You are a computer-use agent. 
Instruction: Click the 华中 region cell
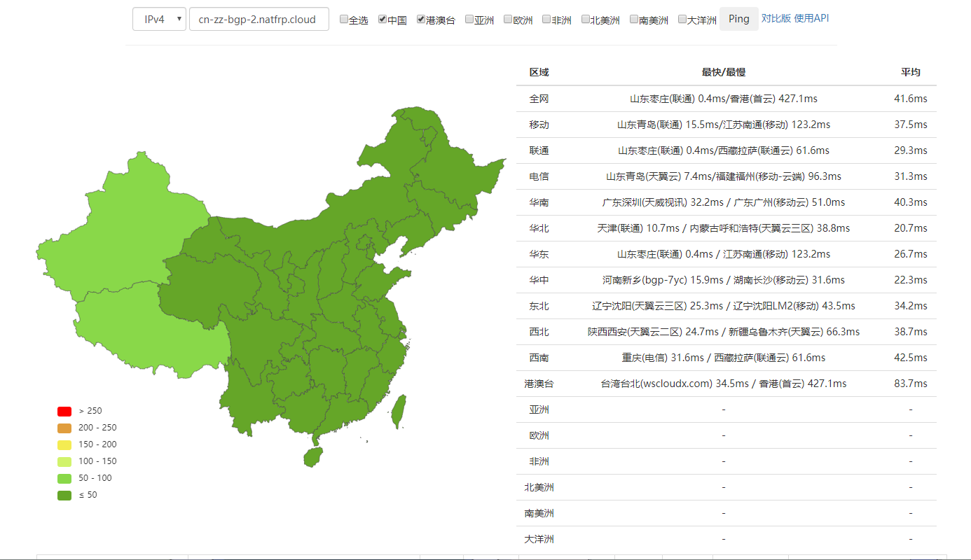[x=539, y=280]
